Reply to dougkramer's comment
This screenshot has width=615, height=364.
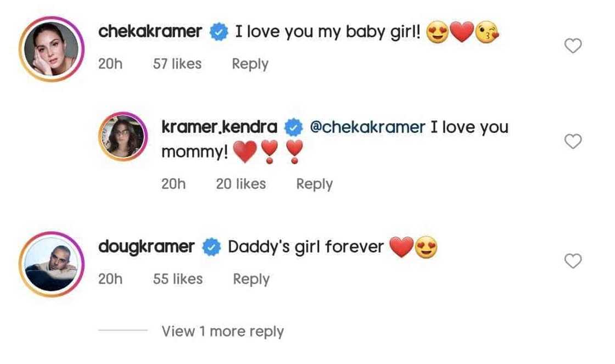251,279
